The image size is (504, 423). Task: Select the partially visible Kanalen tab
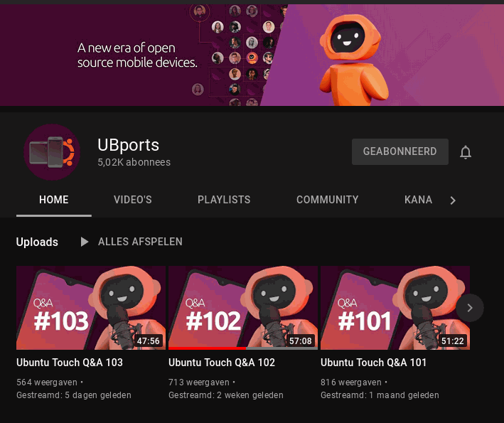coord(418,200)
